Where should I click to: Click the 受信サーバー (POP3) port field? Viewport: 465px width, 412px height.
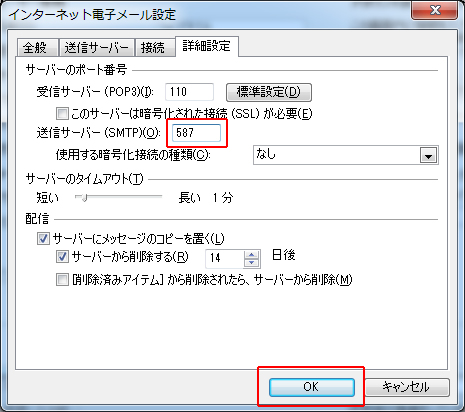(189, 92)
